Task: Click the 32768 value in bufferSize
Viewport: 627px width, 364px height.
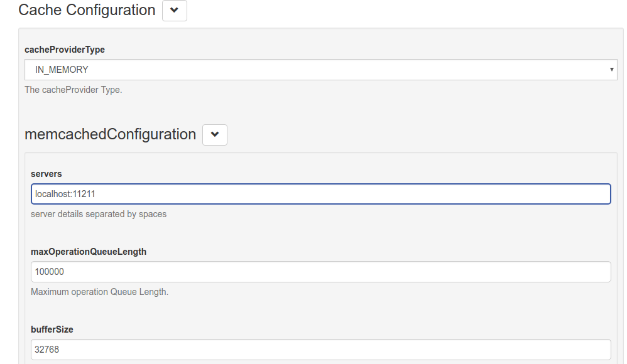Action: coord(47,350)
